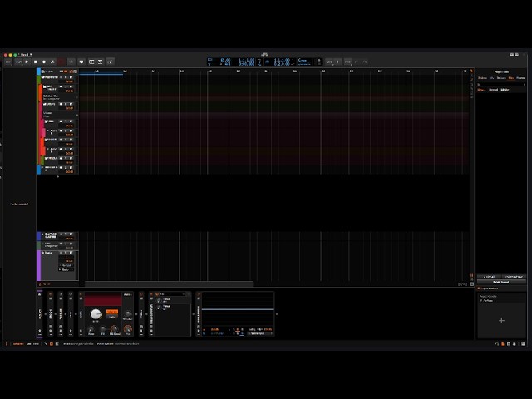The image size is (532, 399).
Task: Open the EDIT menu in the top bar
Action: 347,62
